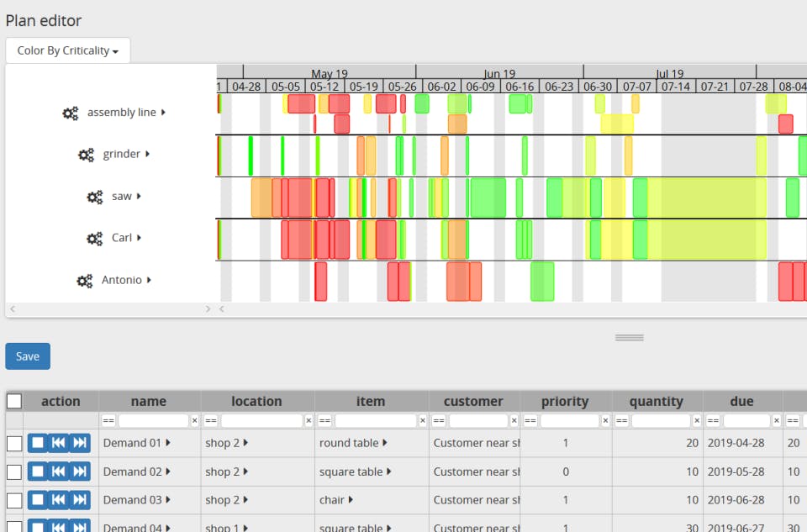
Task: Check the Demand 01 row checkbox
Action: point(14,444)
